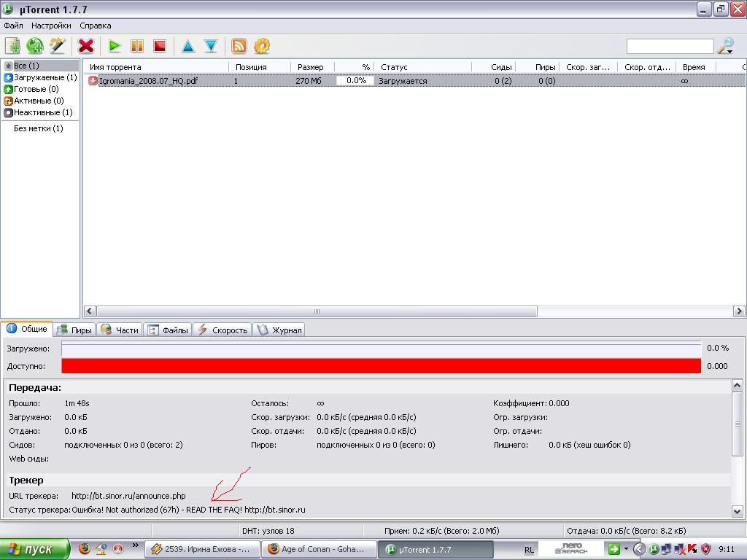This screenshot has height=560, width=747.
Task: Sort list by Размер column header
Action: tap(310, 67)
